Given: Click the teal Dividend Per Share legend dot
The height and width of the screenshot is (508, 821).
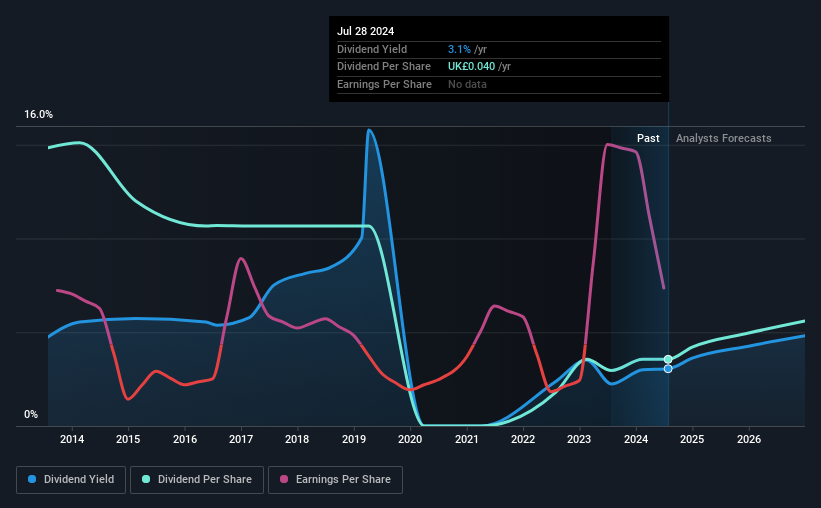Looking at the screenshot, I should click(x=146, y=479).
